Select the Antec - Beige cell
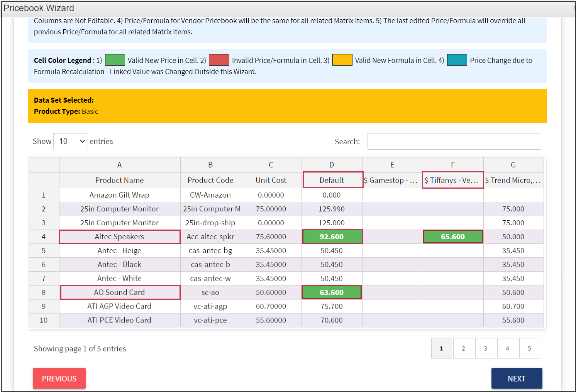Viewport: 576px width, 392px height. point(120,250)
